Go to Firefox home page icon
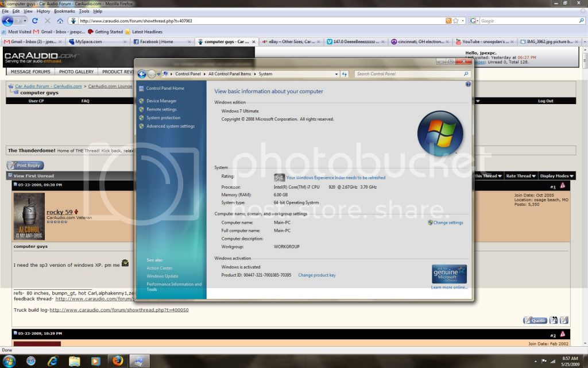Screen dimensions: 588x368 point(60,21)
